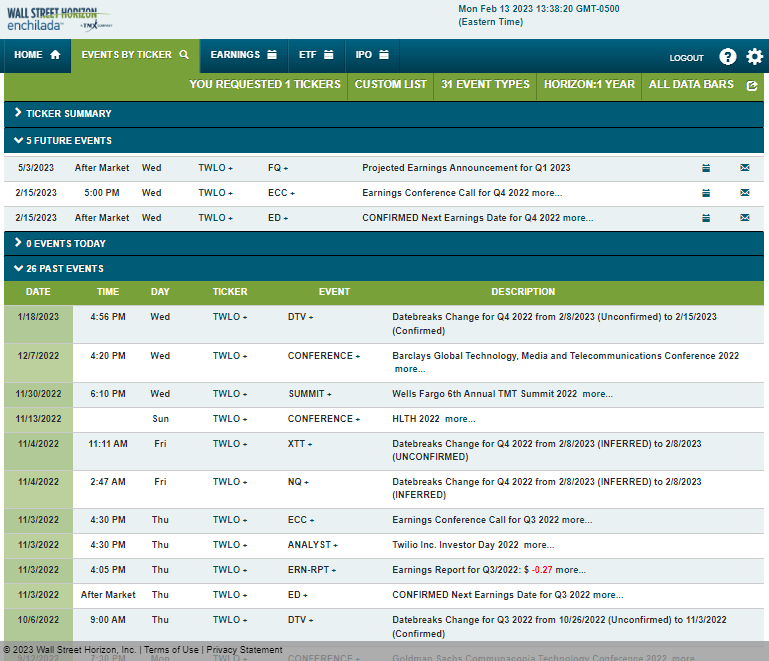Viewport: 769px width, 661px height.
Task: Open more for CONFIRMED Next Earnings Date Q4 2022
Action: tap(578, 218)
